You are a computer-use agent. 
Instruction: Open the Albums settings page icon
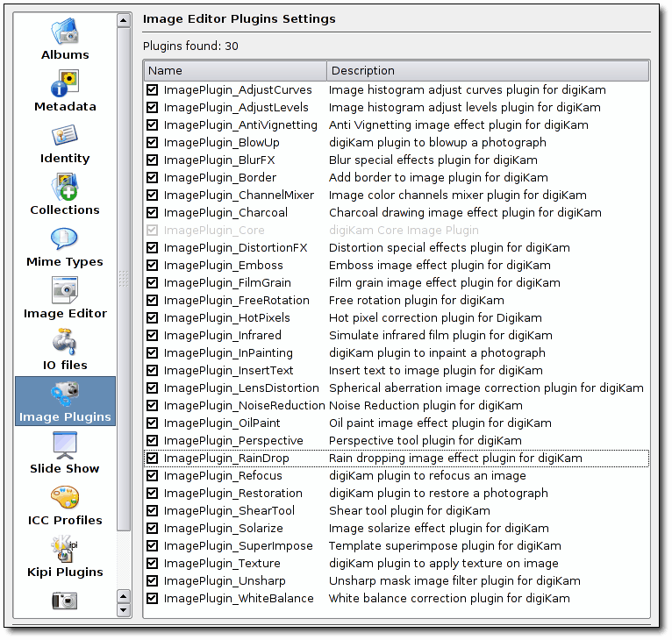click(x=65, y=31)
